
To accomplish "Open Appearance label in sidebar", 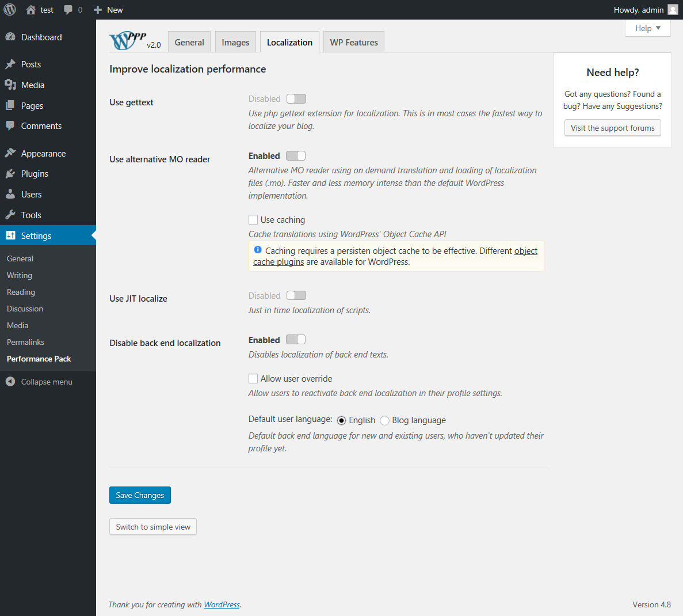I will 43,153.
